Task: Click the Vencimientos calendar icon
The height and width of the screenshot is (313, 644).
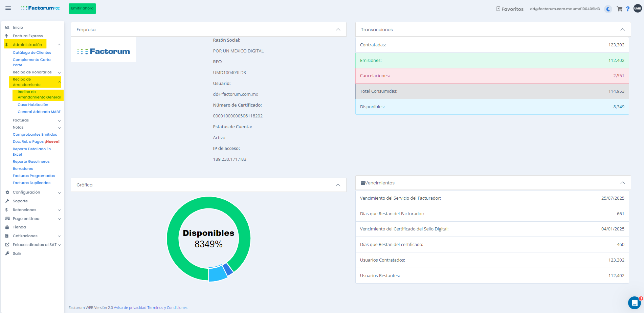Action: 363,183
